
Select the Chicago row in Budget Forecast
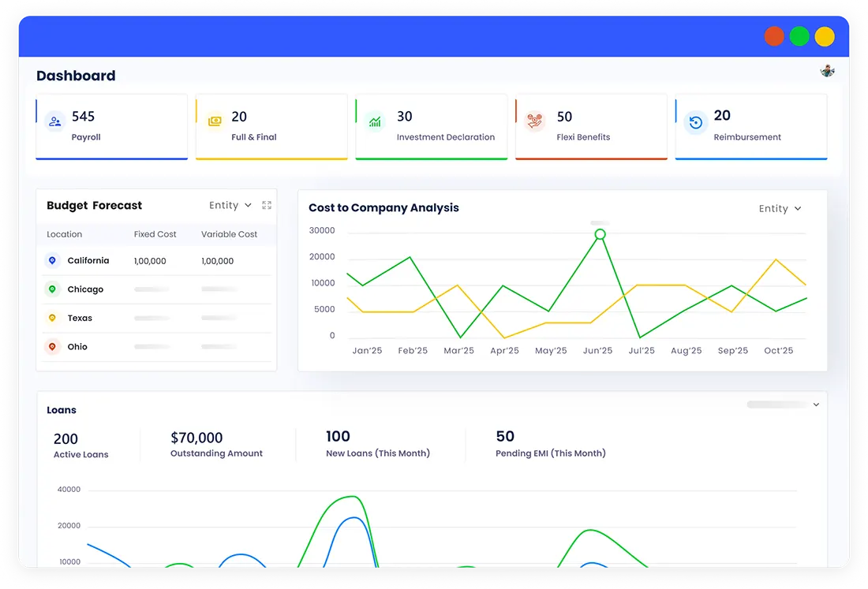point(85,289)
